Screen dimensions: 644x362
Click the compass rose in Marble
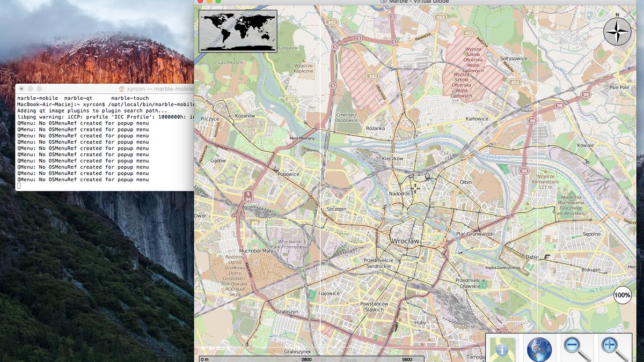point(617,32)
